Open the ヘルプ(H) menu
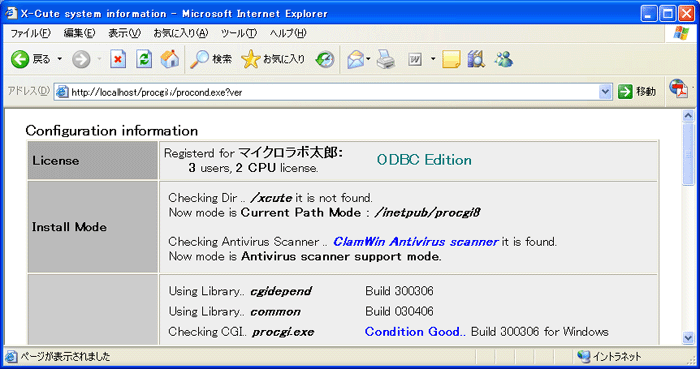Image resolution: width=700 pixels, height=369 pixels. [x=288, y=33]
